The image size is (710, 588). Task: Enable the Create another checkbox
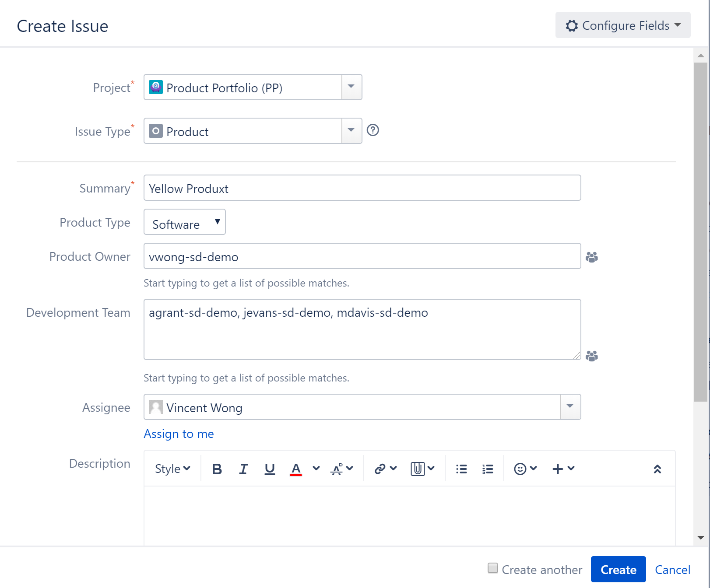493,568
